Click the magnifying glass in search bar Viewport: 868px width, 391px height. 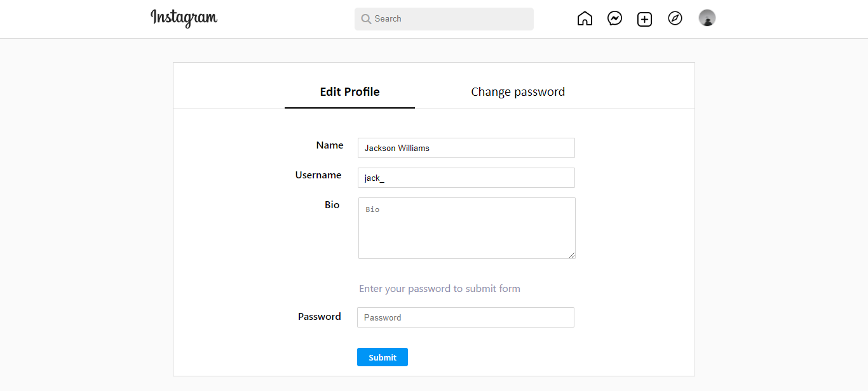click(x=365, y=19)
